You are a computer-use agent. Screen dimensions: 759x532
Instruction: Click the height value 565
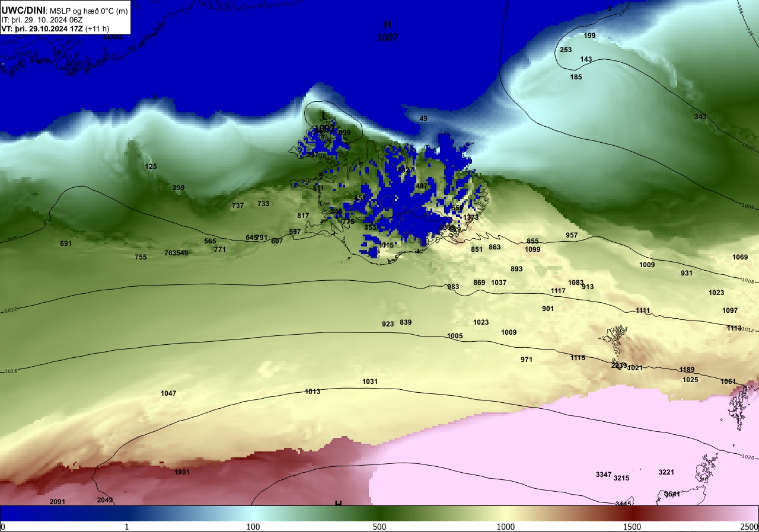[x=210, y=241]
